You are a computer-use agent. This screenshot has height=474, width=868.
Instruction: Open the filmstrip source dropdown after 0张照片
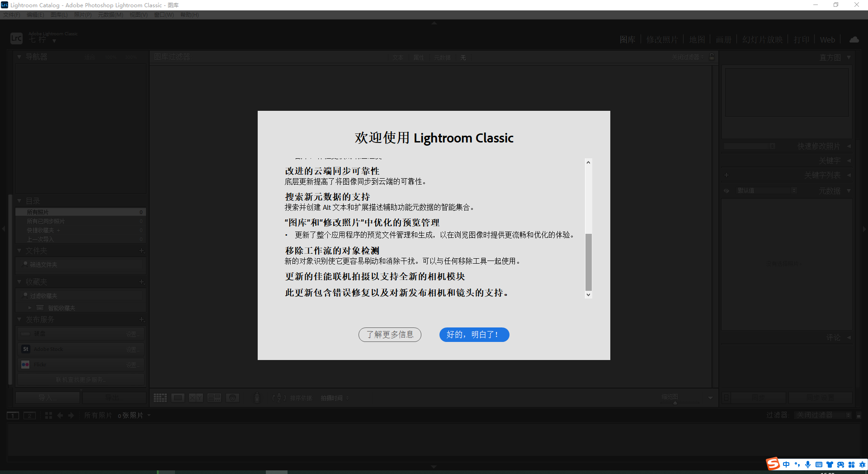[149, 415]
